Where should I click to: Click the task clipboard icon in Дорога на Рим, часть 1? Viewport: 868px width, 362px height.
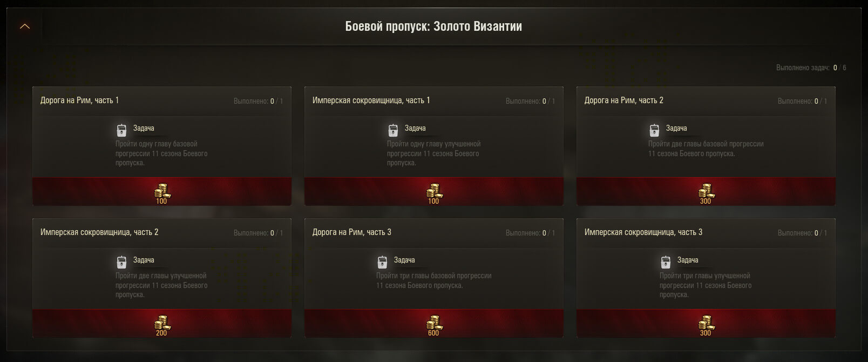point(121,130)
